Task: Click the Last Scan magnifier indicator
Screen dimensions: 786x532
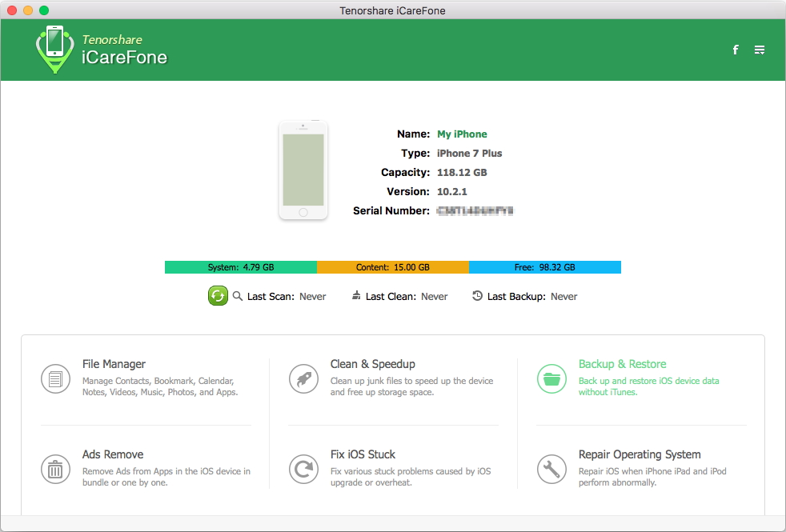Action: click(282, 296)
